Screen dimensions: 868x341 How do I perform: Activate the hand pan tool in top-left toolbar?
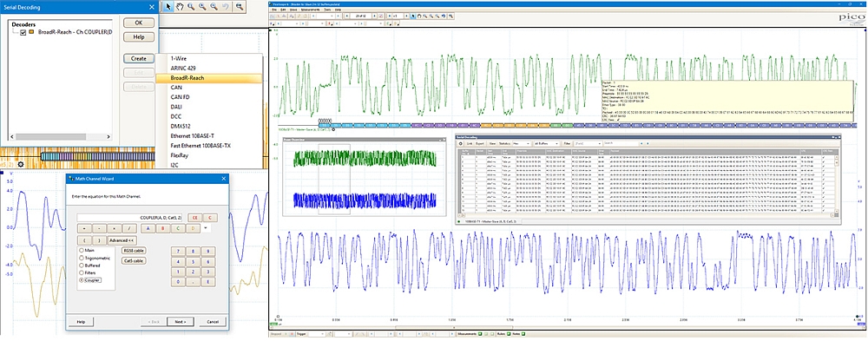tap(180, 7)
